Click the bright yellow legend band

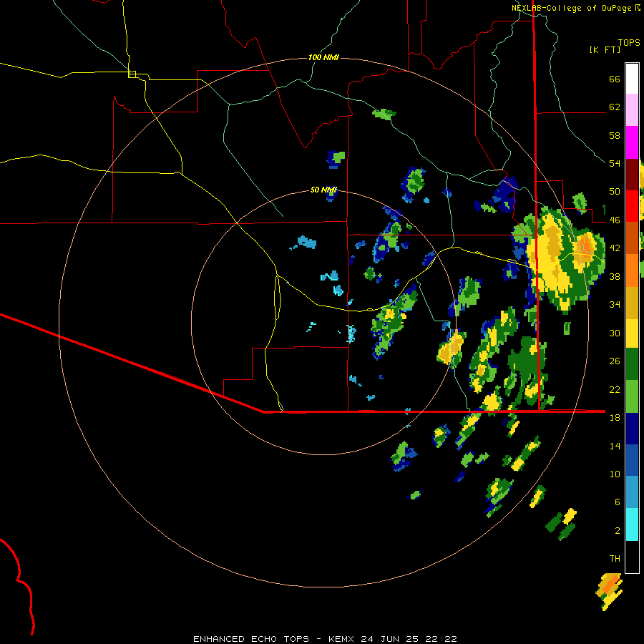tap(632, 333)
